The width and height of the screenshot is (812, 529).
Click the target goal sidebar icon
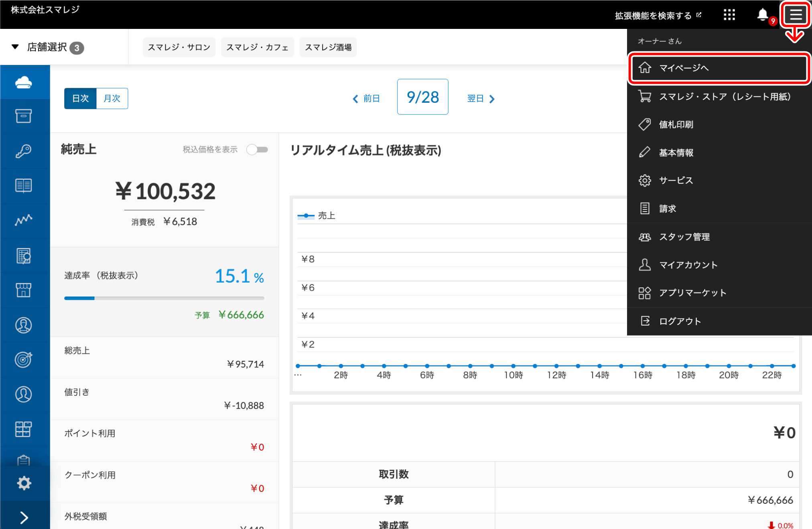(x=24, y=359)
